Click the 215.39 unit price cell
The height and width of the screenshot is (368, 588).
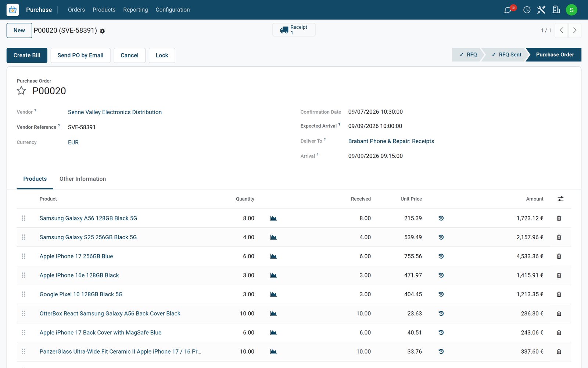[x=413, y=218]
